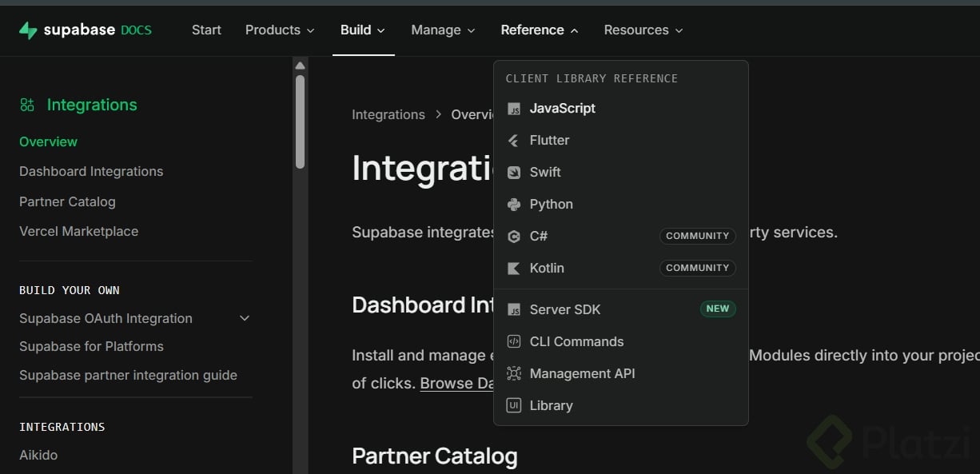Click the UI Library icon
This screenshot has height=474, width=980.
(514, 405)
